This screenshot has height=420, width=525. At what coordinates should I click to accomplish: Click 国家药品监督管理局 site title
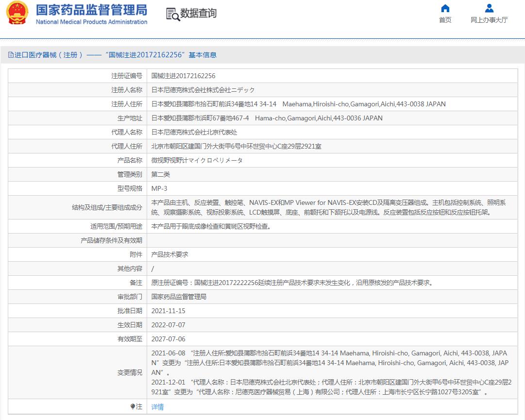tap(91, 10)
